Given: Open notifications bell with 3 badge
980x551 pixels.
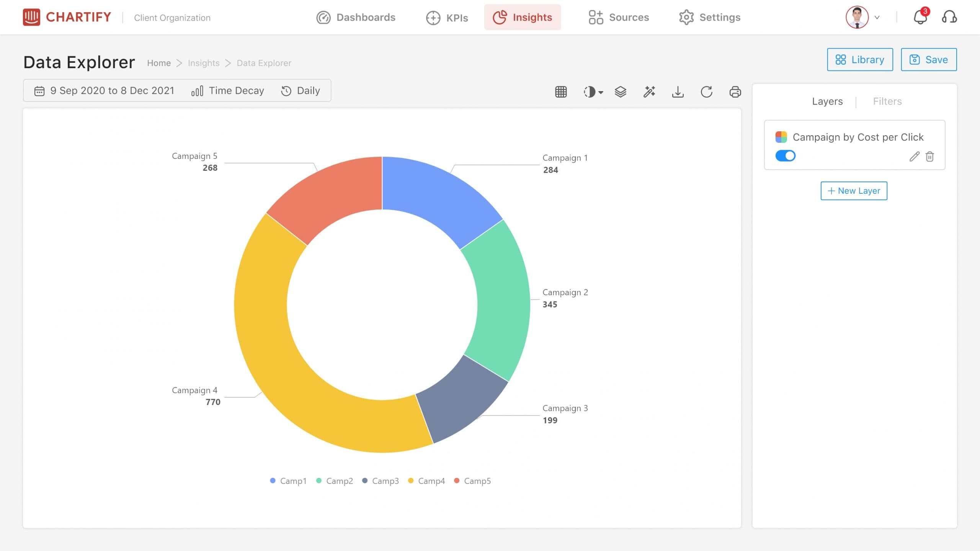Looking at the screenshot, I should pyautogui.click(x=921, y=16).
